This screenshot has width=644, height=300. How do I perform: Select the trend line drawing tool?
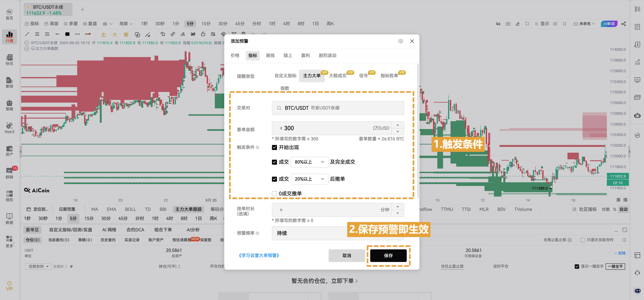click(27, 34)
